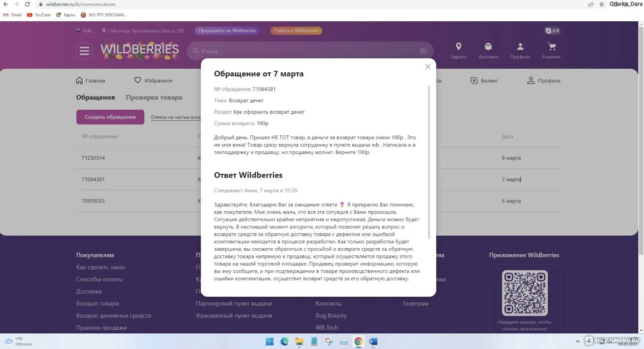Open the Профиль icon in the header
The height and width of the screenshot is (349, 644).
(x=520, y=51)
